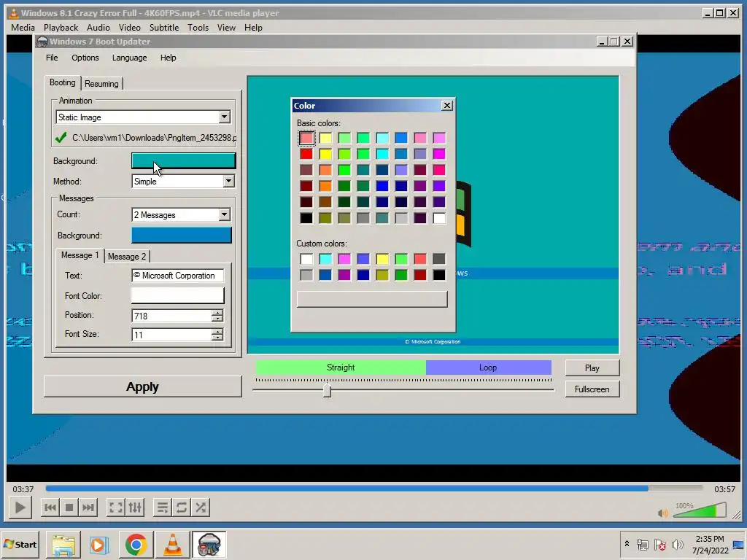
Task: Toggle VLC shuffle icon
Action: pos(201,507)
